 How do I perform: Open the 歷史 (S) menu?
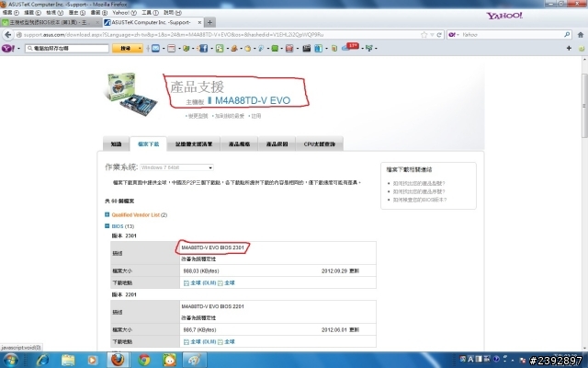[77, 13]
